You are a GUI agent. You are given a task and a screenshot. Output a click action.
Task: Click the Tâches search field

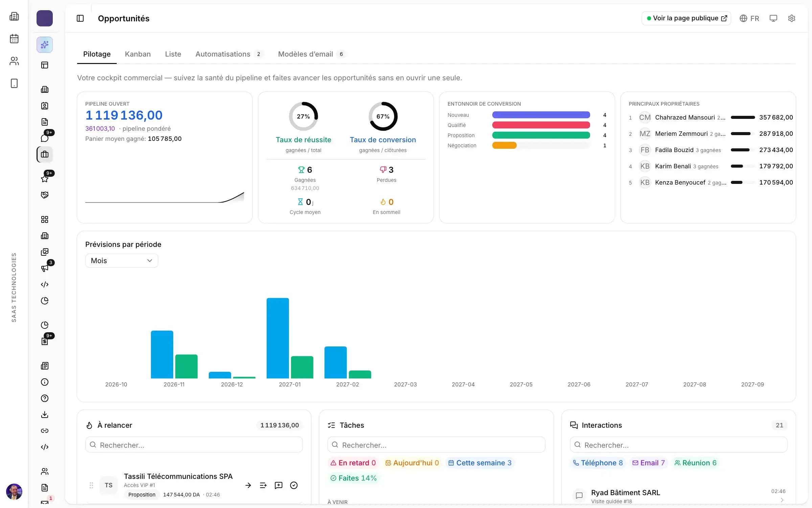[436, 445]
